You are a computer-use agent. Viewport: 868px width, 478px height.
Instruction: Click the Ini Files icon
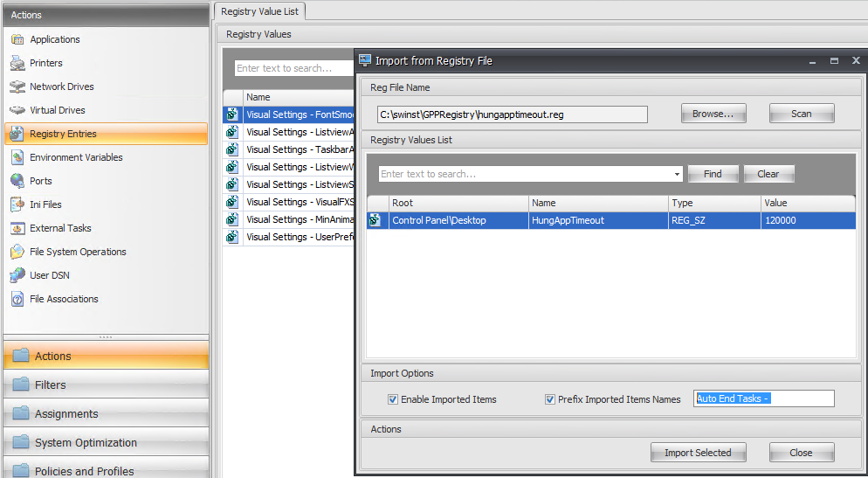pyautogui.click(x=17, y=204)
